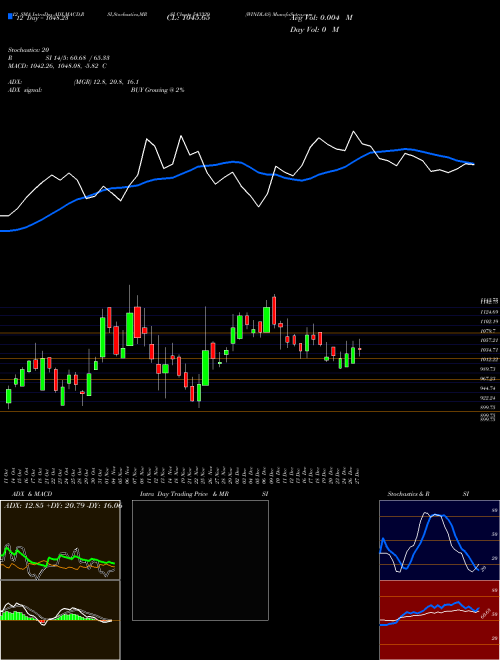Screen dimensions: 500x660
Task: Click the 1034.71 price axis label
Action: pos(490,350)
